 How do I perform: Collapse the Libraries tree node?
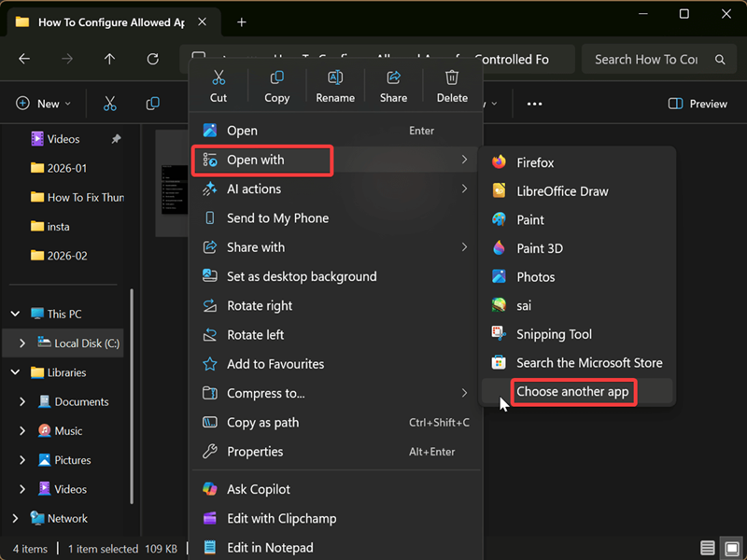(15, 372)
